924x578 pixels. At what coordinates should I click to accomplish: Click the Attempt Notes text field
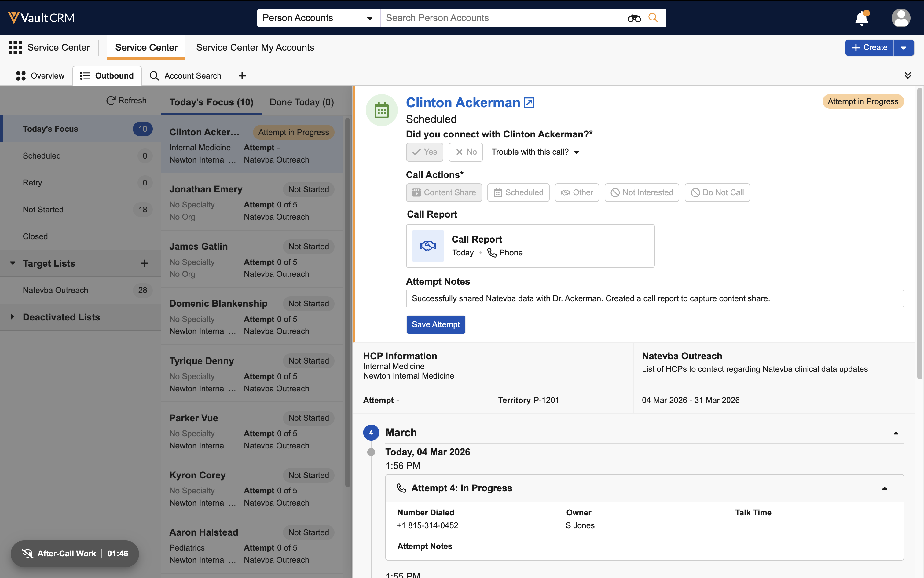point(654,298)
